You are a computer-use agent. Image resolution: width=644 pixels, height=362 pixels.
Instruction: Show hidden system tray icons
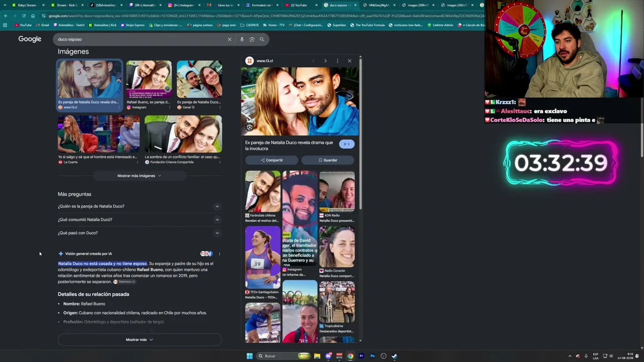pos(570,356)
